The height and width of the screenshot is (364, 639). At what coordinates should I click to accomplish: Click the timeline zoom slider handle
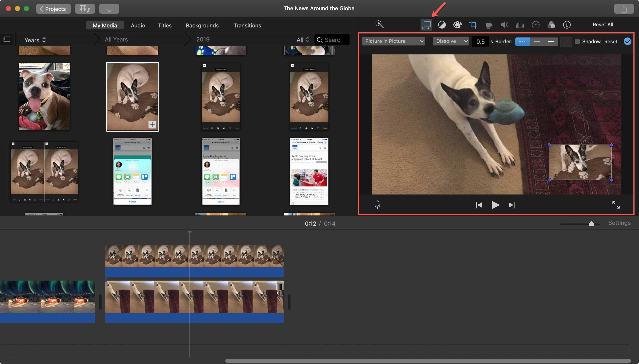click(x=591, y=223)
